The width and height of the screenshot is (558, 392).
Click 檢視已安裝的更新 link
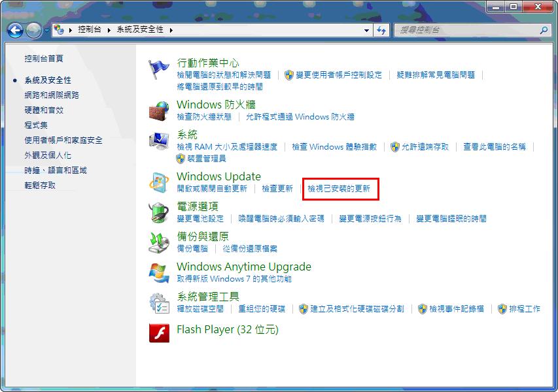339,189
